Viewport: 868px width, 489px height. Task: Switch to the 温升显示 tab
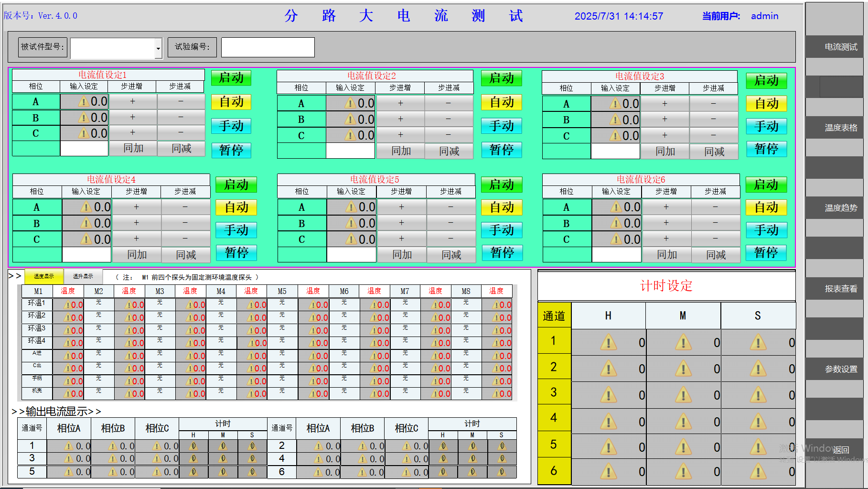coord(83,276)
